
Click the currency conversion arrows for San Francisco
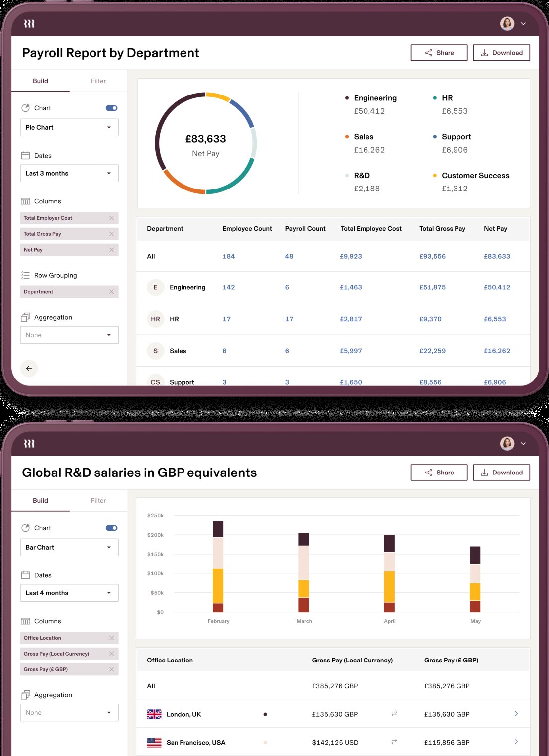(394, 742)
